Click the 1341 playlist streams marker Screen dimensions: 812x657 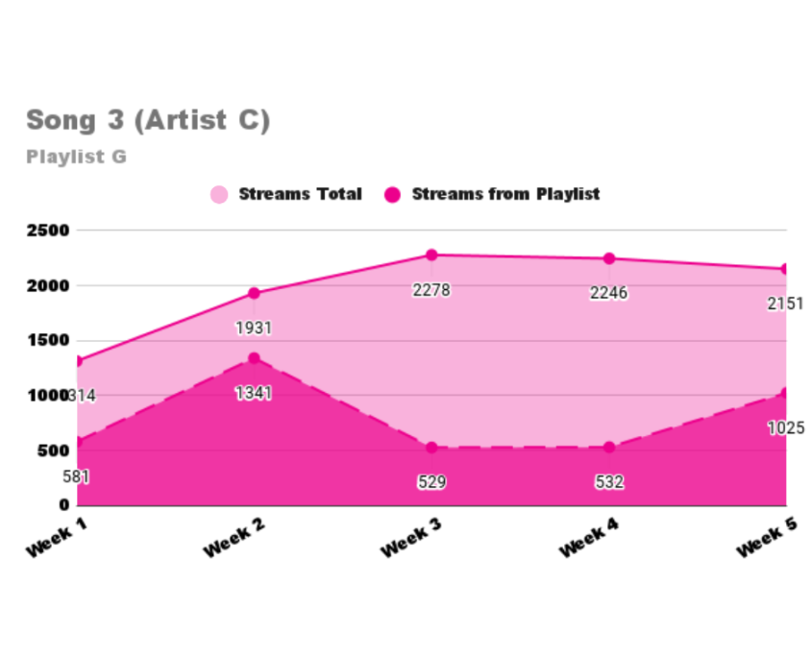254,358
